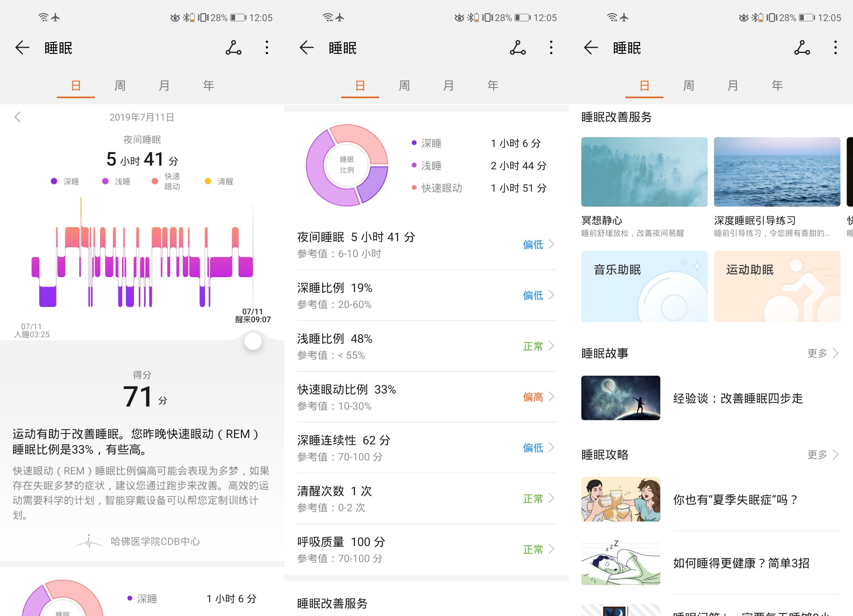Tap the 71 分 score value
Screen dimensions: 853x616
[x=144, y=396]
